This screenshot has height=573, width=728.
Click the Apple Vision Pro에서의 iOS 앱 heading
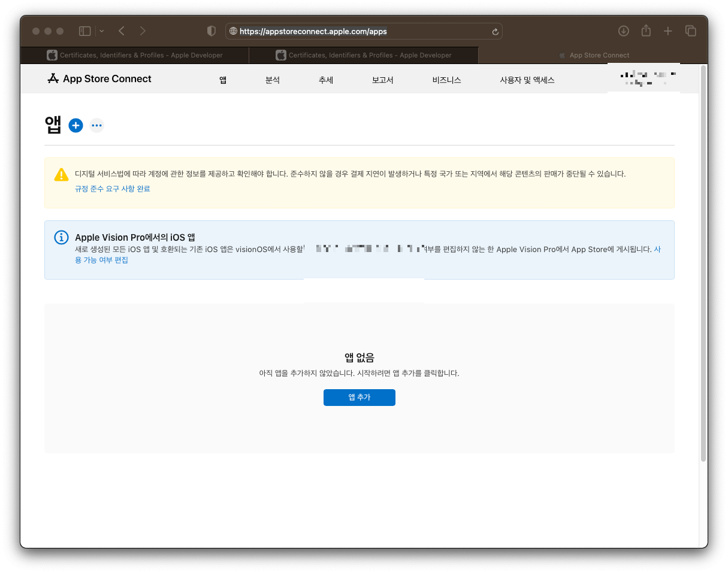[135, 237]
